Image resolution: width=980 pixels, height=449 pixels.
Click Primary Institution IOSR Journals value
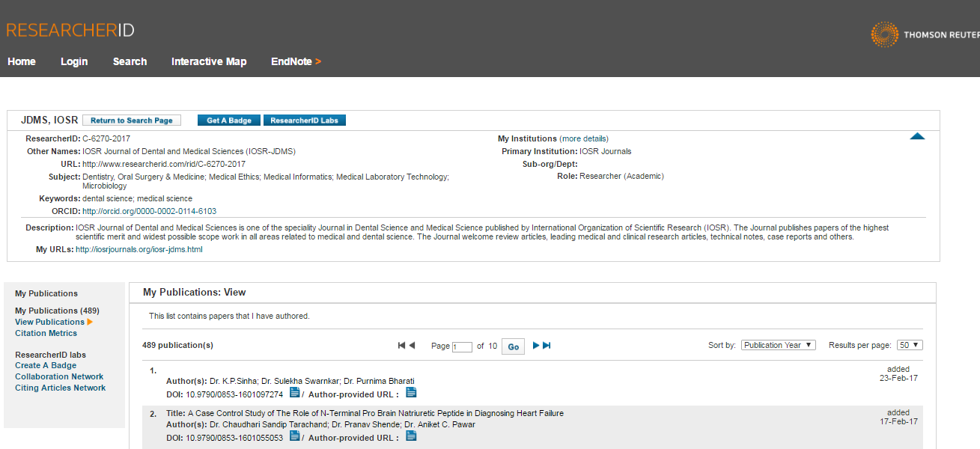click(605, 151)
